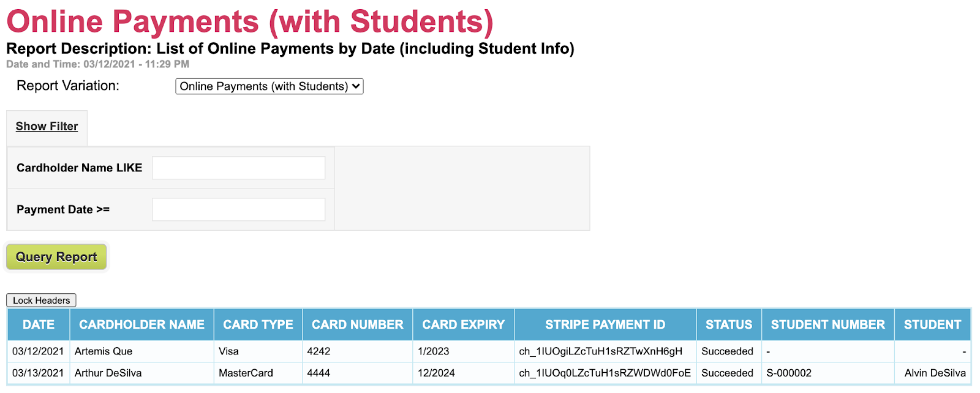The width and height of the screenshot is (980, 393).
Task: Click the Date and Time stamp text
Action: [97, 64]
